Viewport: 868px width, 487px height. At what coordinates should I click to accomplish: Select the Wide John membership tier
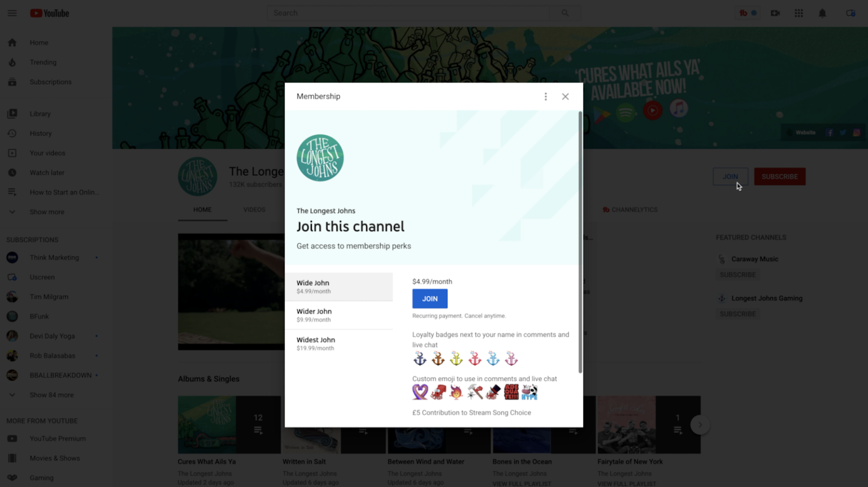(338, 287)
